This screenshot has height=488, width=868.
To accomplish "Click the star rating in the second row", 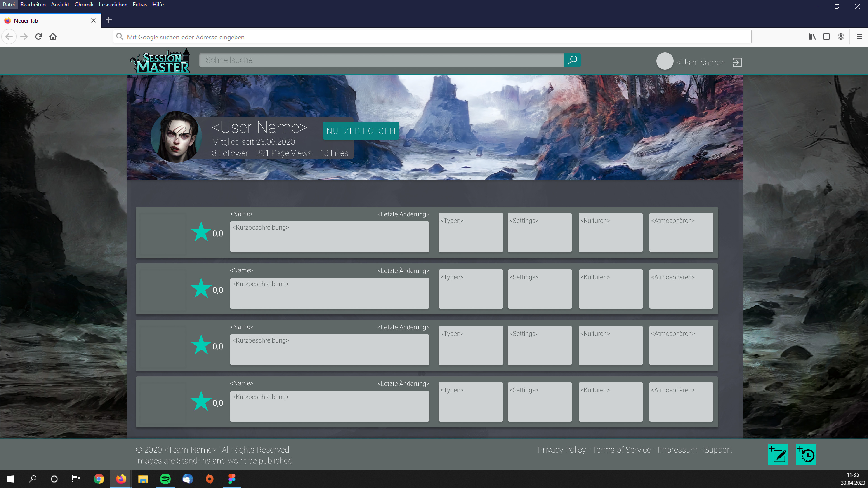I will click(201, 288).
